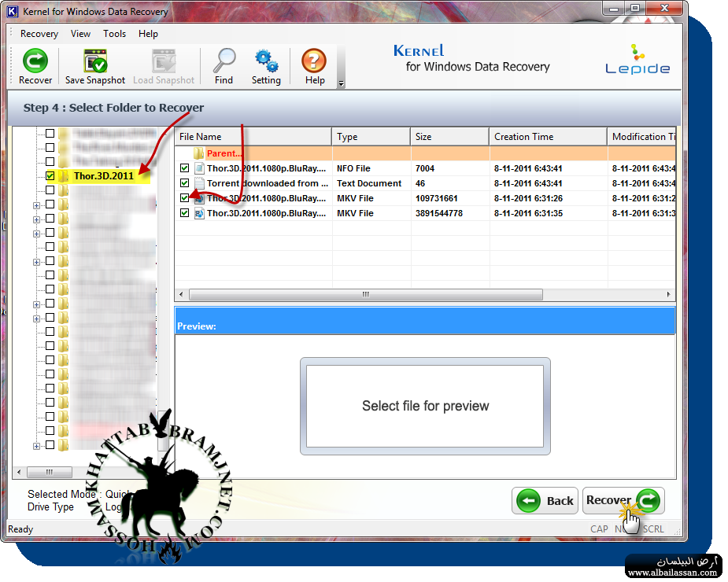Click the size value 7004
The width and height of the screenshot is (728, 582).
tap(425, 168)
